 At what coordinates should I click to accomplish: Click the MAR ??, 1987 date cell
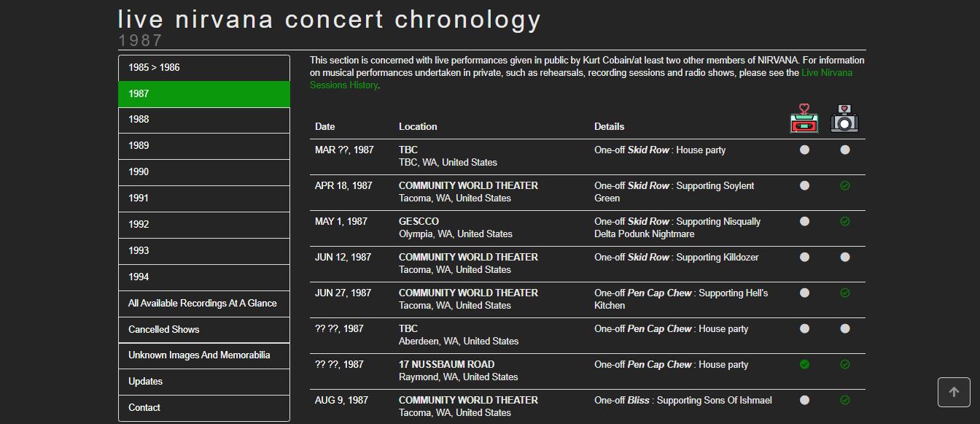click(x=344, y=150)
